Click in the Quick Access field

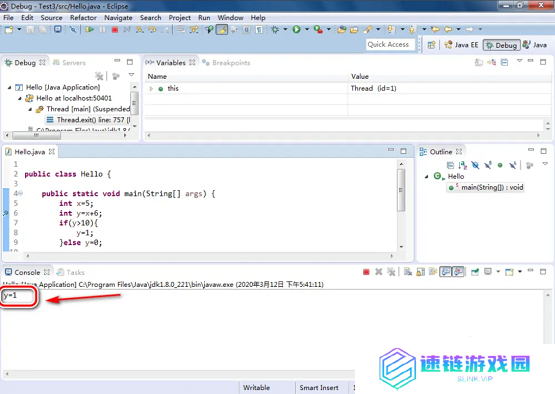(390, 45)
